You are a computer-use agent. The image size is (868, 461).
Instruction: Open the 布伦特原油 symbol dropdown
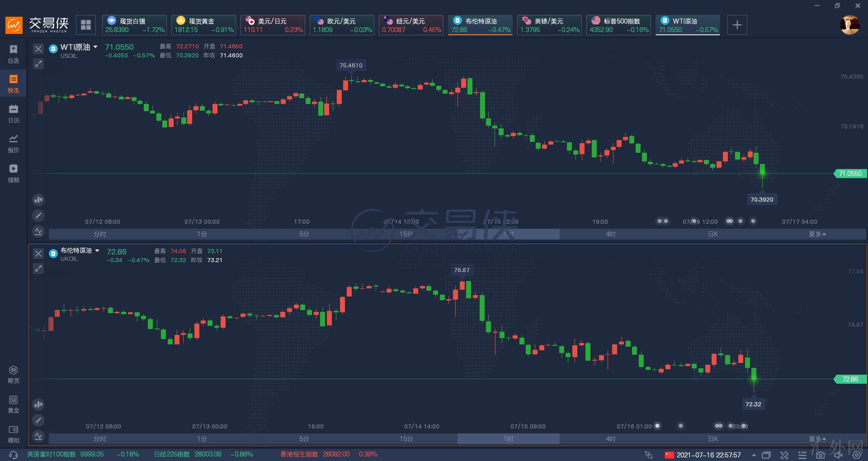[x=97, y=250]
